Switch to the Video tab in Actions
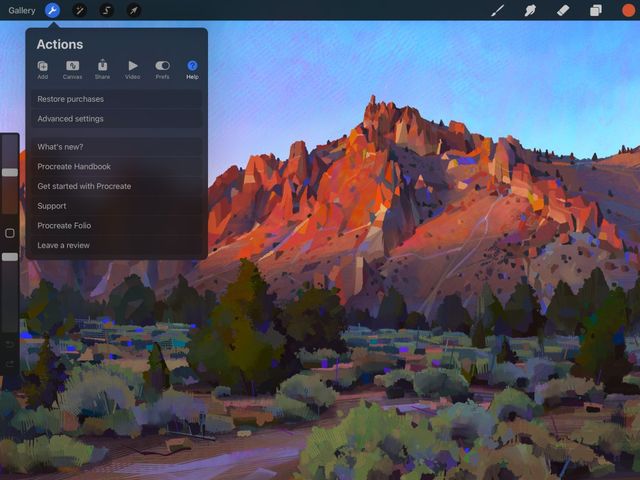This screenshot has width=640, height=480. [133, 69]
